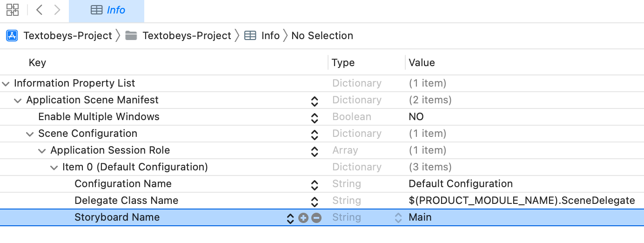Screen dimensions: 644x243
Task: Select the Delegate Class Name row
Action: (x=322, y=201)
